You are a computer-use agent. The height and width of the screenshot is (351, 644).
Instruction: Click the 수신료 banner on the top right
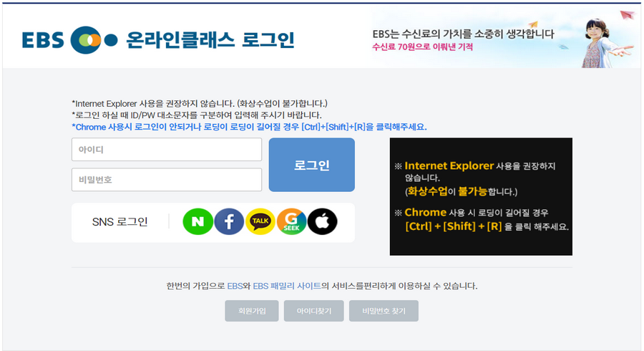pos(506,36)
